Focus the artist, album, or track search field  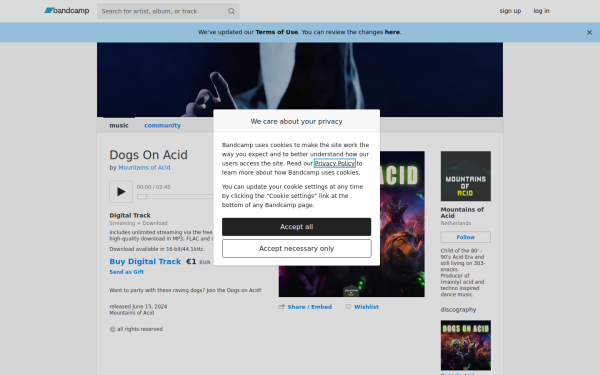[x=168, y=11]
